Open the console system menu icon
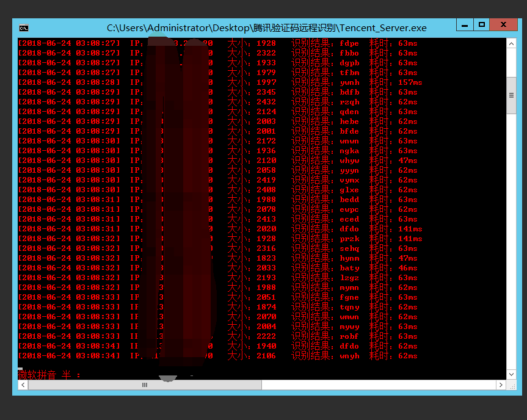Image resolution: width=527 pixels, height=420 pixels. pyautogui.click(x=23, y=27)
